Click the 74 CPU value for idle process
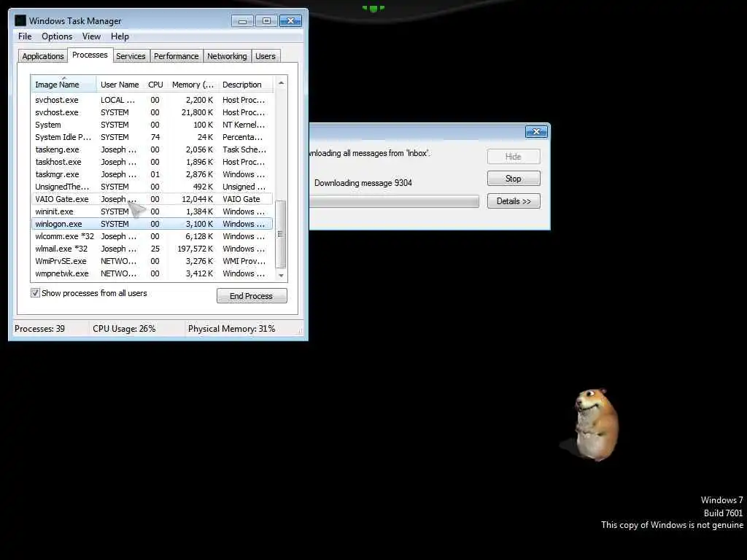This screenshot has width=747, height=560. point(155,137)
